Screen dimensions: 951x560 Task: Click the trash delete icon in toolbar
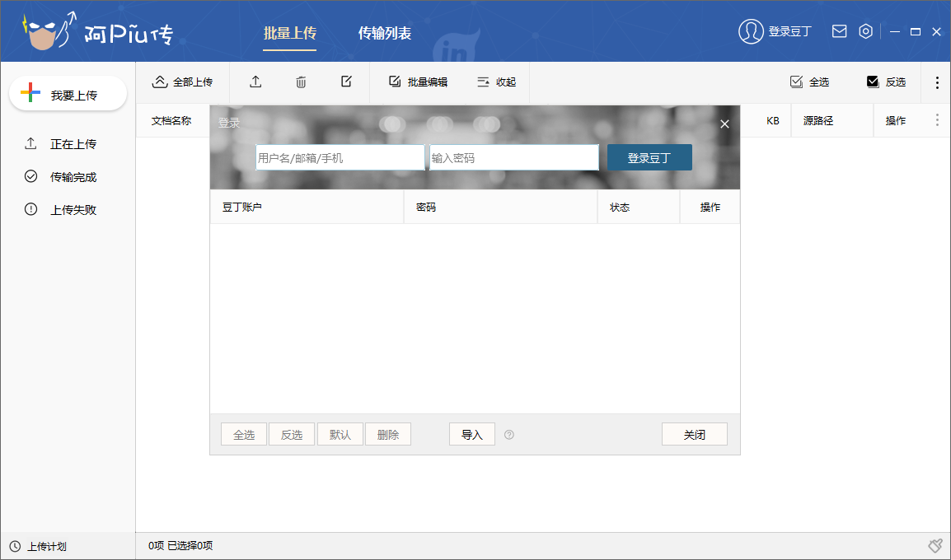pyautogui.click(x=301, y=82)
